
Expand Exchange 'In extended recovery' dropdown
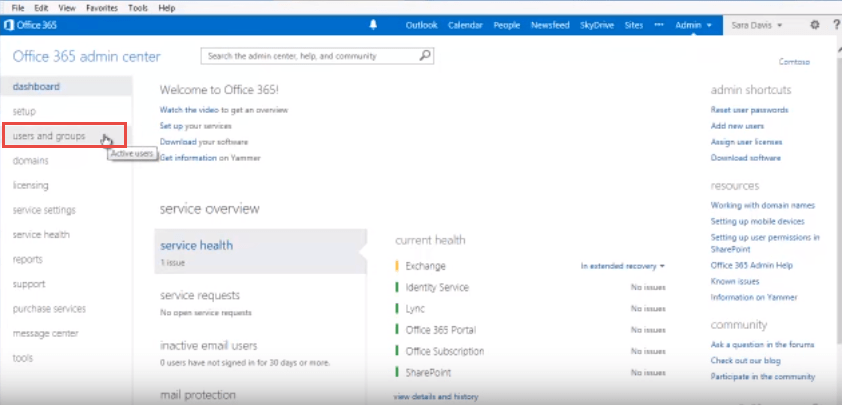623,266
